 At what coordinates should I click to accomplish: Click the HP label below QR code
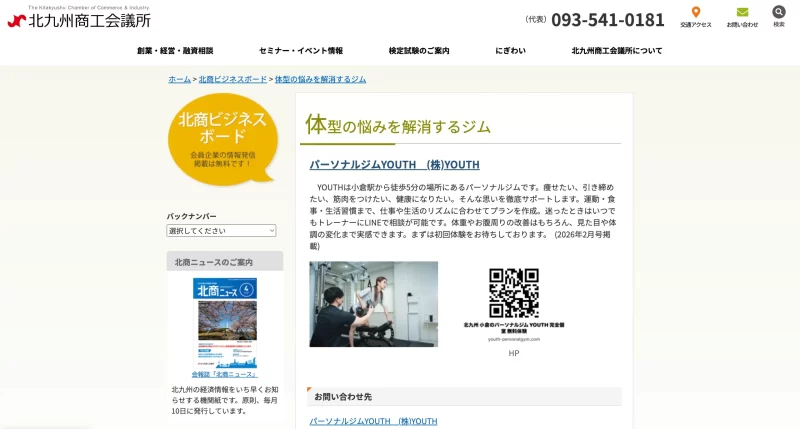pyautogui.click(x=514, y=353)
